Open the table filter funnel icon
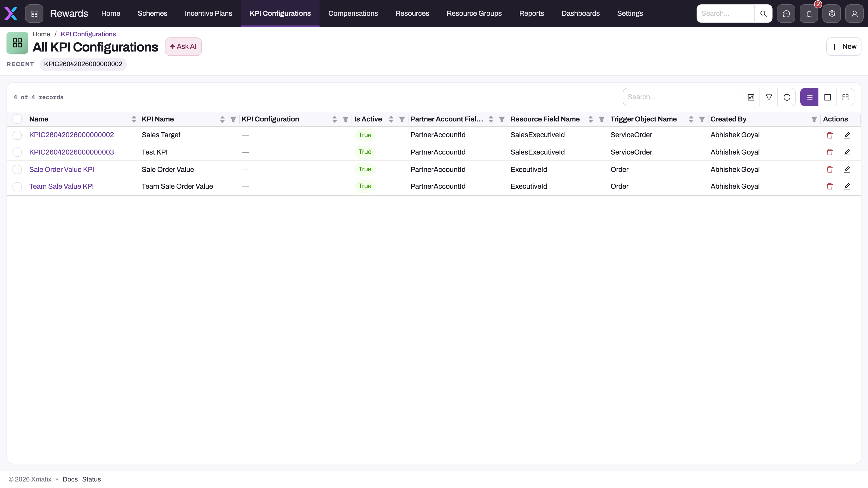This screenshot has height=488, width=868. tap(769, 97)
